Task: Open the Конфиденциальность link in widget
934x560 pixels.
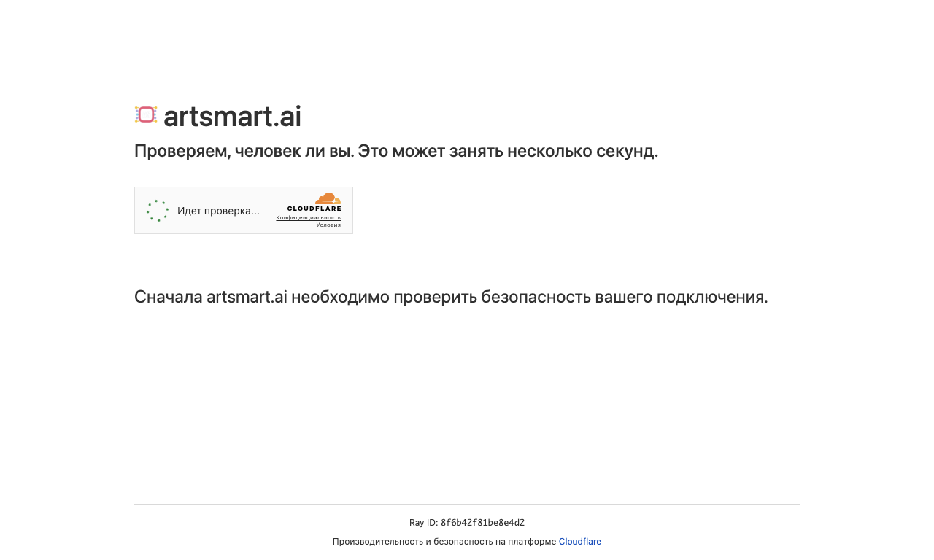Action: click(x=308, y=217)
